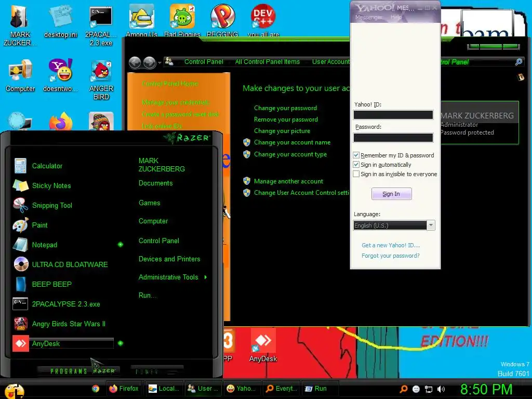The width and height of the screenshot is (532, 399).
Task: Click the Sign In button
Action: pyautogui.click(x=391, y=194)
